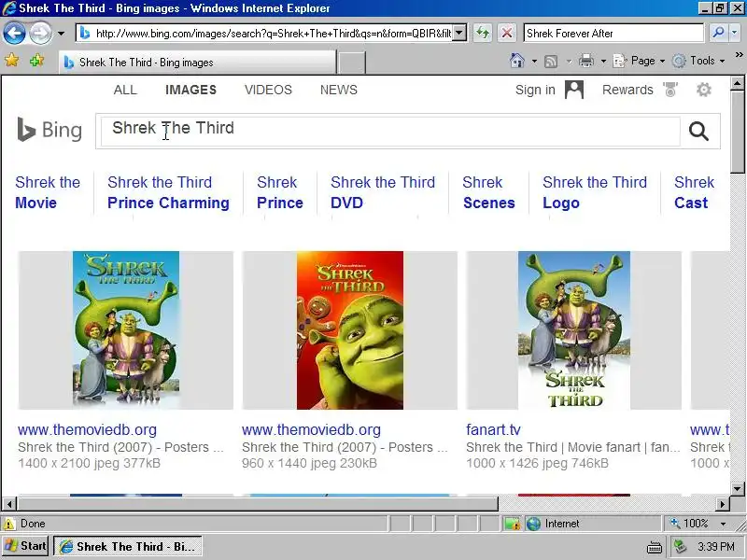Select the Shrek Cast suggestion
This screenshot has height=560, width=747.
694,192
